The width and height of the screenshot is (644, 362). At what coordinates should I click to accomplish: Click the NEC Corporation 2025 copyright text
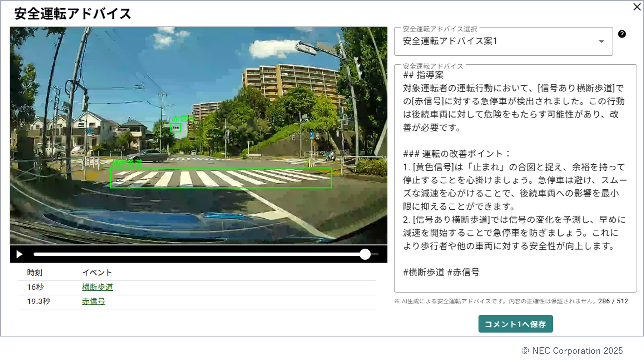click(572, 351)
